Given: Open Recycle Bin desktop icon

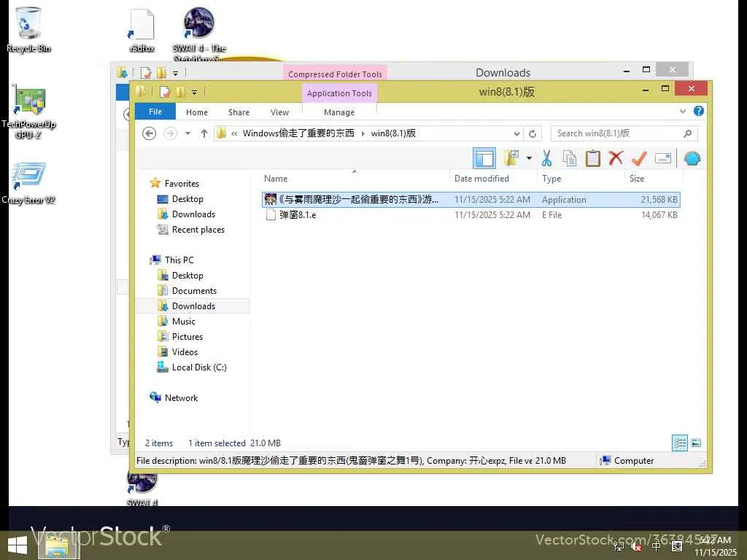Looking at the screenshot, I should click(28, 29).
